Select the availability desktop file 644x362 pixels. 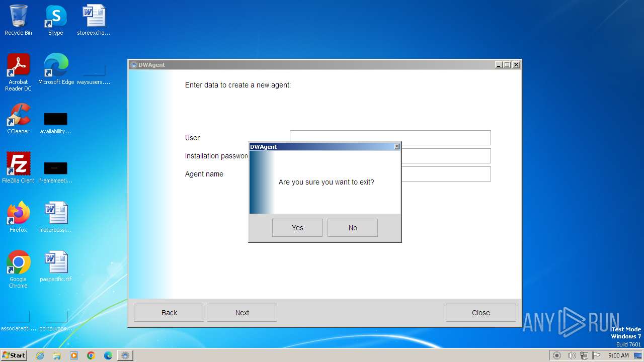(55, 123)
